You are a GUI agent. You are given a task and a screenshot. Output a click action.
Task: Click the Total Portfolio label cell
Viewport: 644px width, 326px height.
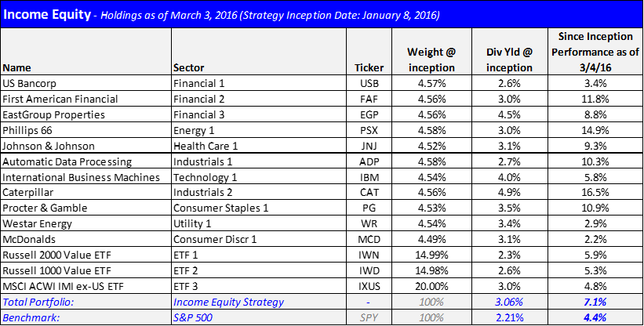pos(86,302)
